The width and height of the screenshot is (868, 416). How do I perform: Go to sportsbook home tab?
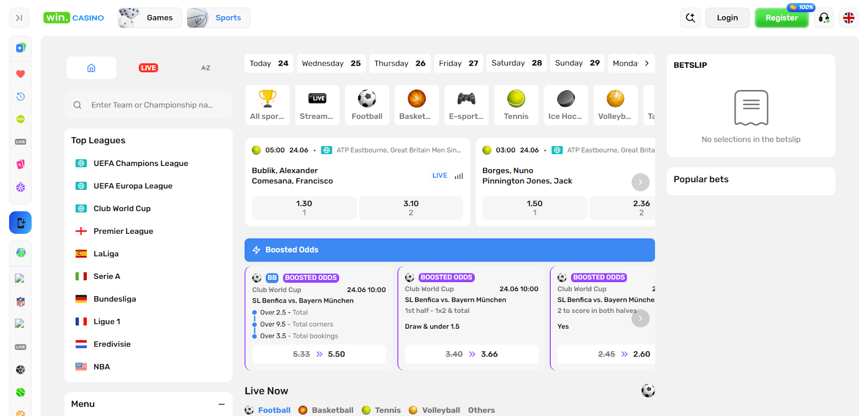pos(91,68)
